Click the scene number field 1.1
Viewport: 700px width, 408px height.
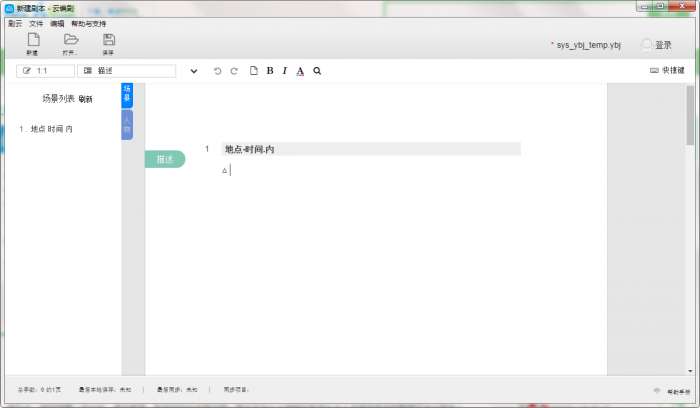click(x=46, y=71)
